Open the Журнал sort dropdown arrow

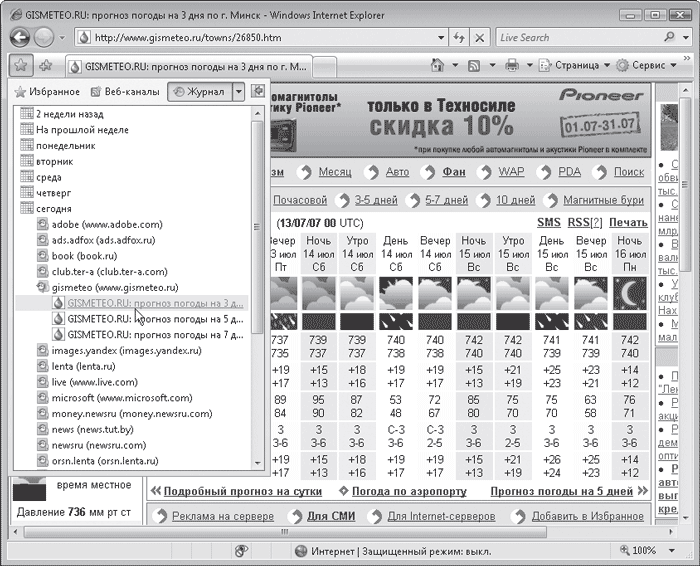(x=238, y=91)
